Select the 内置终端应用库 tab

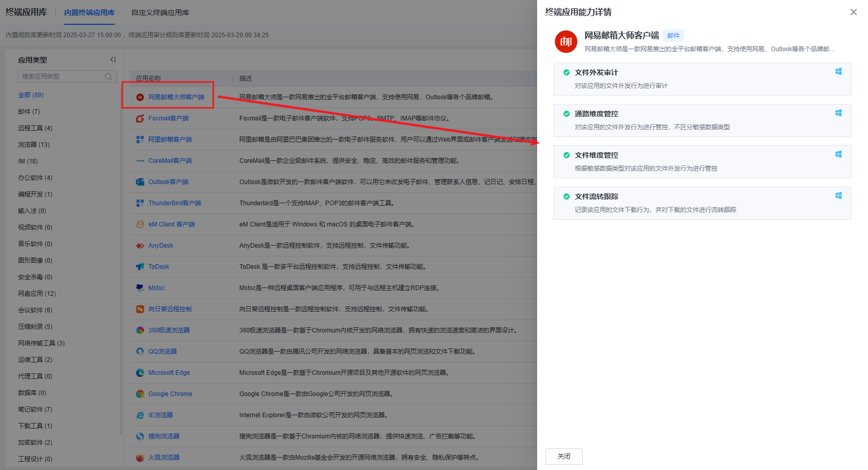coord(89,12)
